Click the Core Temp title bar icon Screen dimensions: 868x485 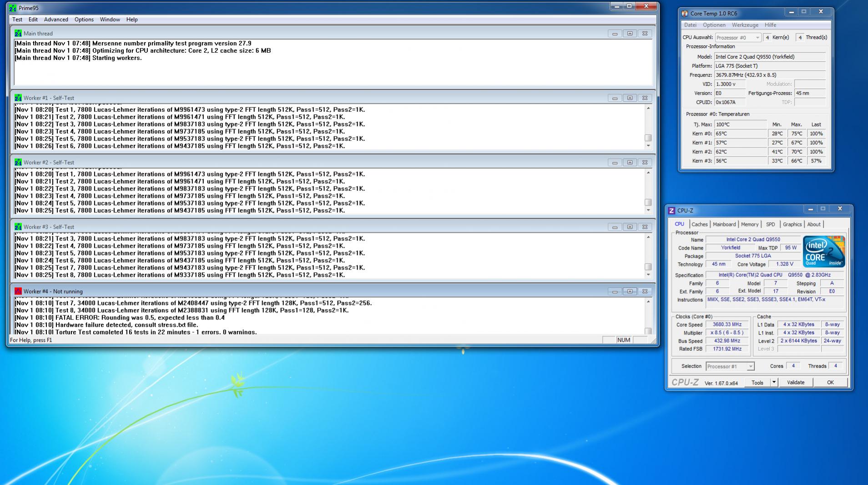(685, 13)
